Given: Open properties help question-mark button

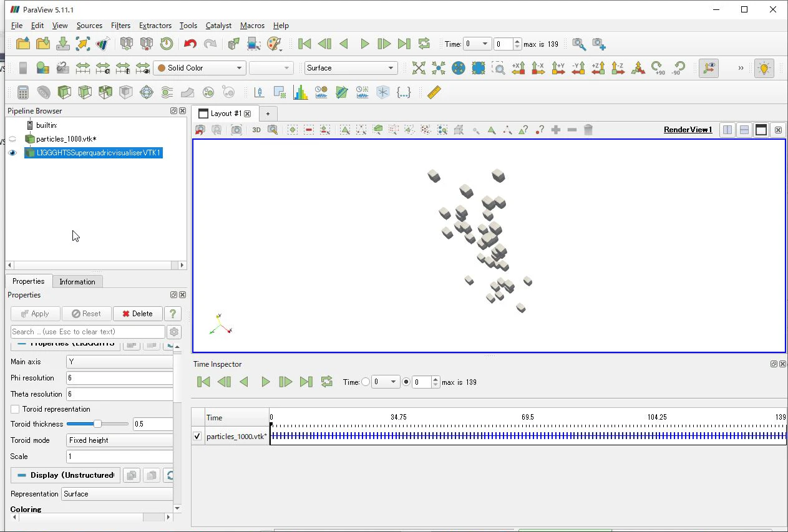Looking at the screenshot, I should click(x=173, y=314).
